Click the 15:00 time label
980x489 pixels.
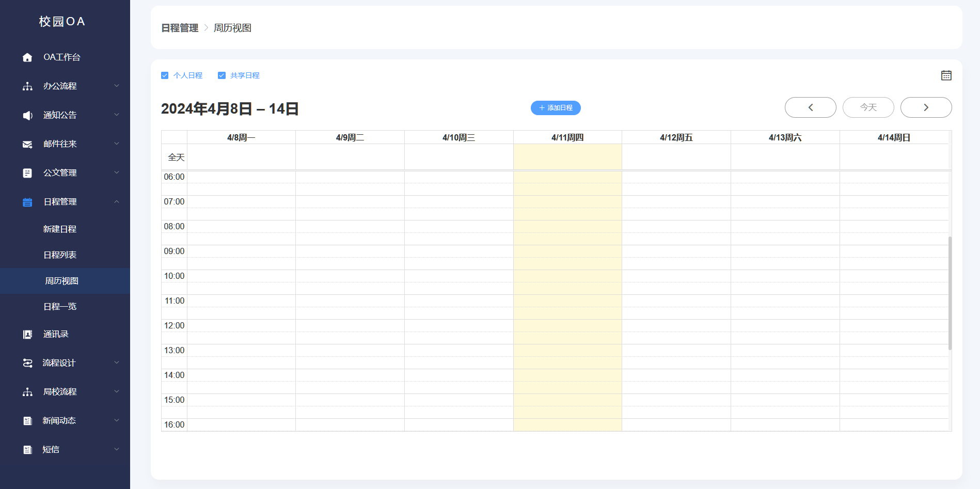pyautogui.click(x=174, y=400)
